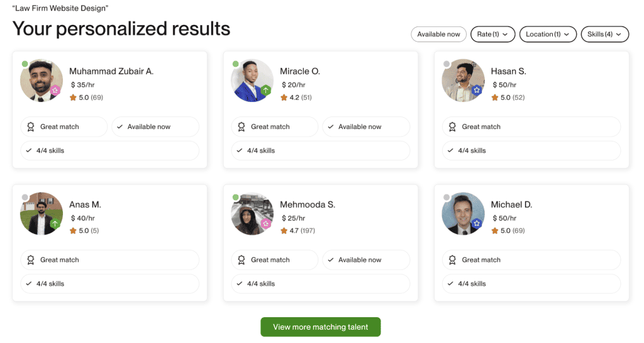Toggle the Available now filter
Viewport: 644px width, 343px height.
438,34
